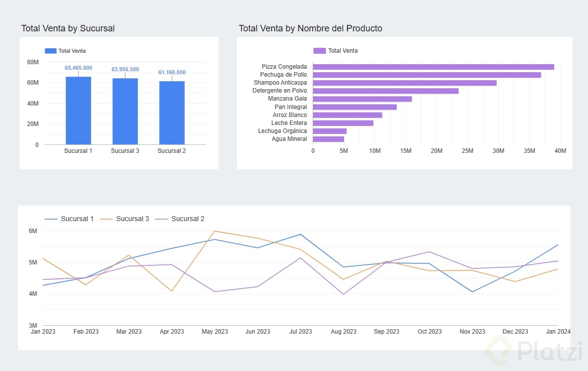Screen dimensions: 588x371
Task: Click the Agua Mineral bar
Action: pos(328,139)
